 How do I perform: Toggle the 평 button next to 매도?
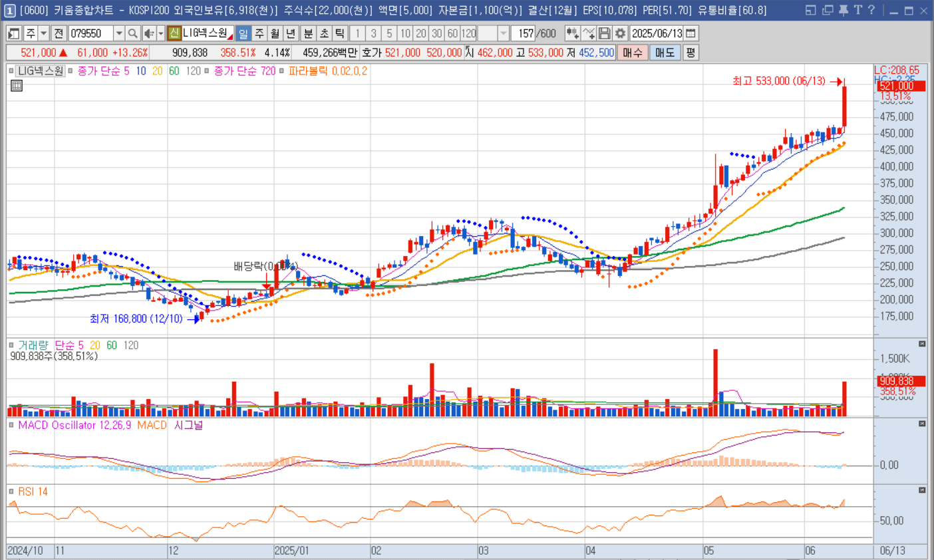tap(691, 53)
